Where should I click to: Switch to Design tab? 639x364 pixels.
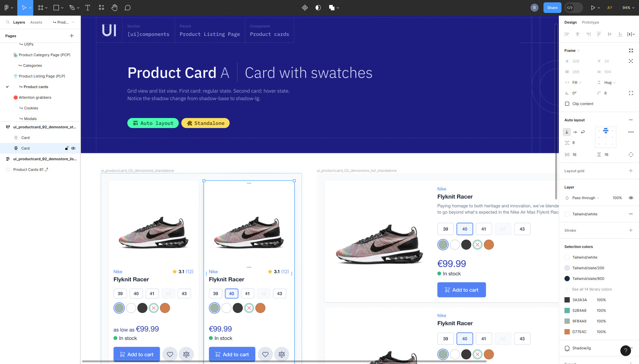570,22
